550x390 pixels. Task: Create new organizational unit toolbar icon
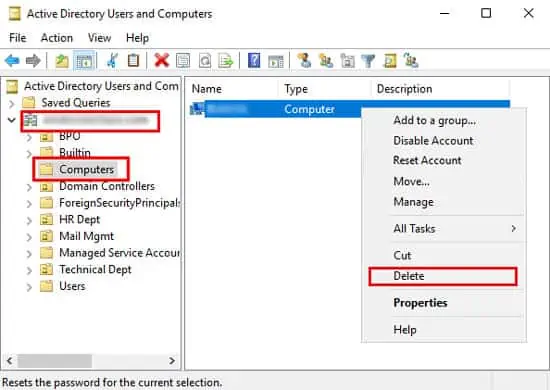347,61
